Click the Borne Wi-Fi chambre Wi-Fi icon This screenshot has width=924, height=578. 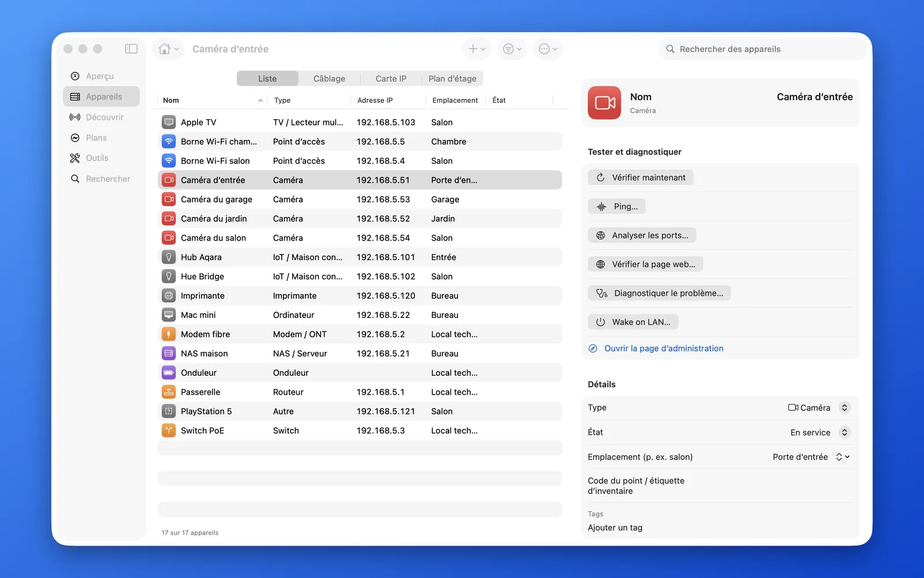[169, 142]
